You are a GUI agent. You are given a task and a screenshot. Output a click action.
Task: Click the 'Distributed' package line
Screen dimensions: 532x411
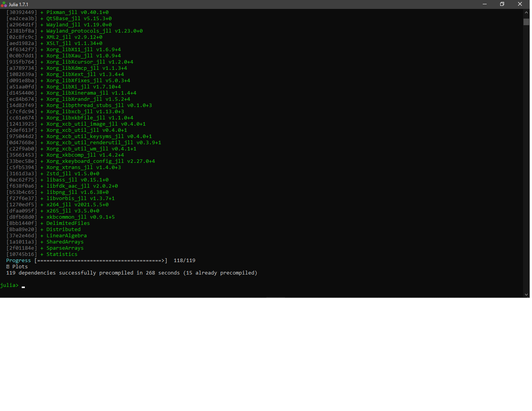(64, 230)
